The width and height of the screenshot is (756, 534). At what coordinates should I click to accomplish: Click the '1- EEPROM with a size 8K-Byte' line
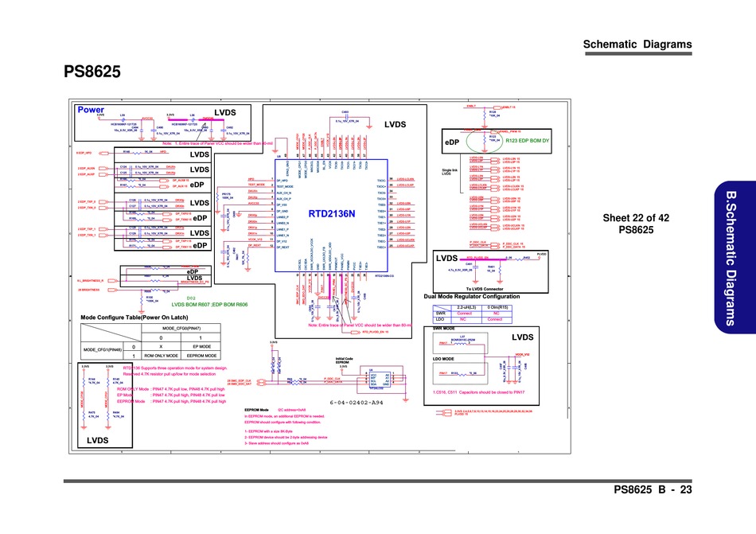(x=268, y=431)
